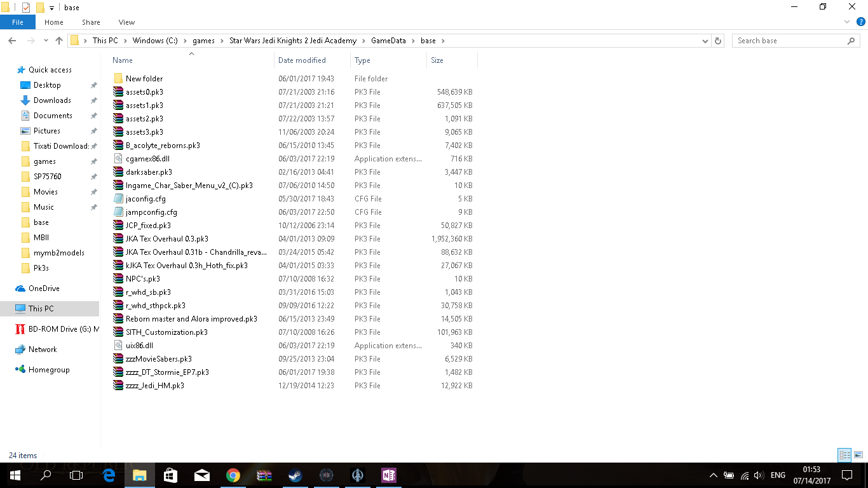This screenshot has height=488, width=868.
Task: Launch Google Chrome from the taskbar
Action: point(233,475)
